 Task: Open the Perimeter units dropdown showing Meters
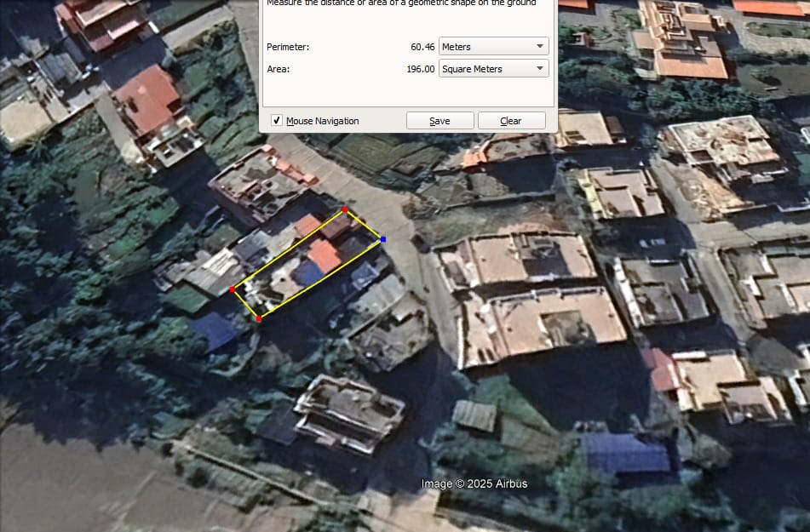tap(493, 47)
